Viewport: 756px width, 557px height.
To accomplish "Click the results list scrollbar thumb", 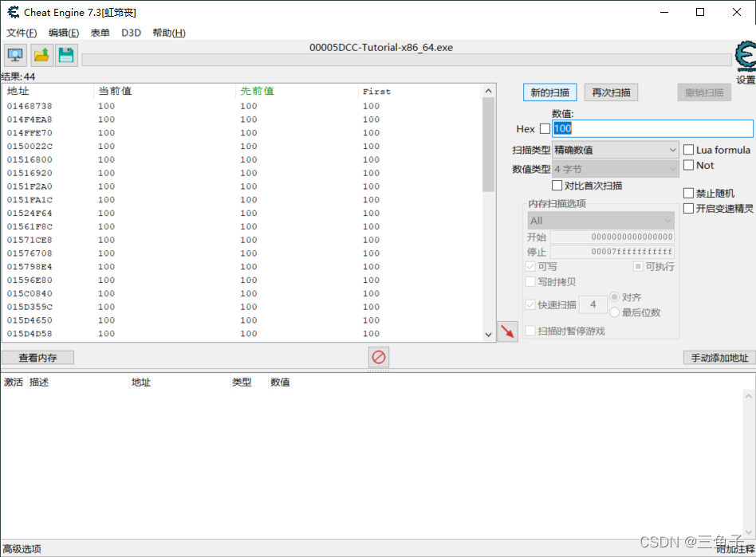I will point(488,144).
